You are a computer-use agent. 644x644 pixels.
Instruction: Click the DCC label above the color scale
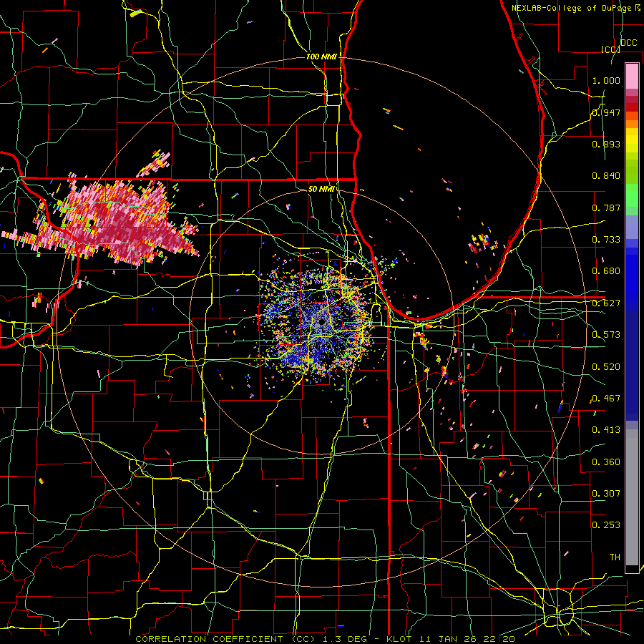629,43
